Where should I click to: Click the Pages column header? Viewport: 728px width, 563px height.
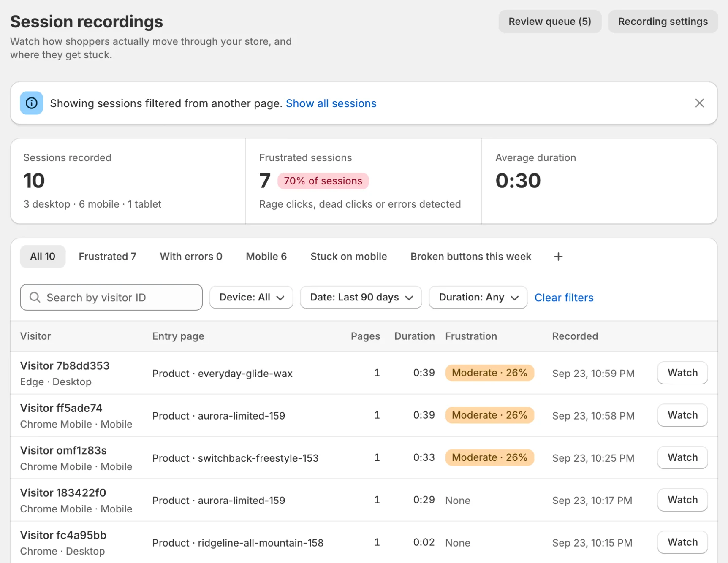[365, 336]
